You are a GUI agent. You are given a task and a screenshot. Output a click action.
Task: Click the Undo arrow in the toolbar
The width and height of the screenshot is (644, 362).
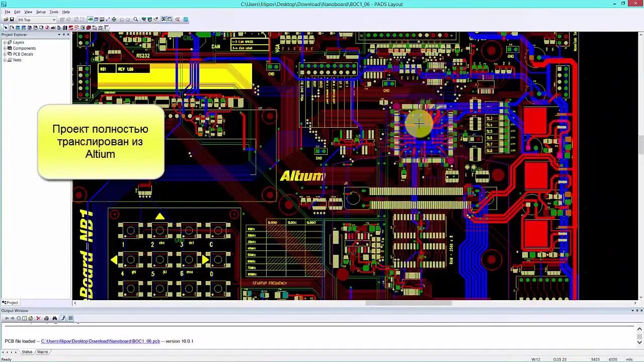coord(122,20)
